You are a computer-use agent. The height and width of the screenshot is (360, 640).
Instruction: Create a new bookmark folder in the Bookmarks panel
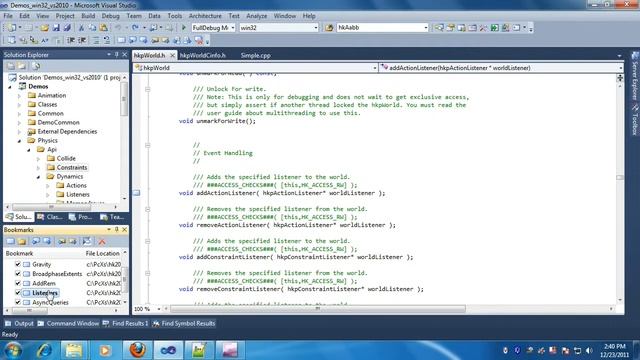coord(22,241)
